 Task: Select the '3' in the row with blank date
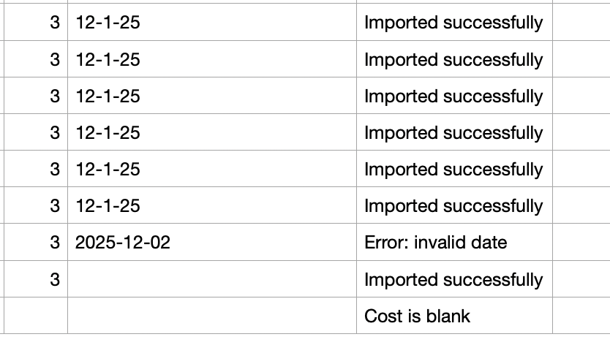(54, 279)
